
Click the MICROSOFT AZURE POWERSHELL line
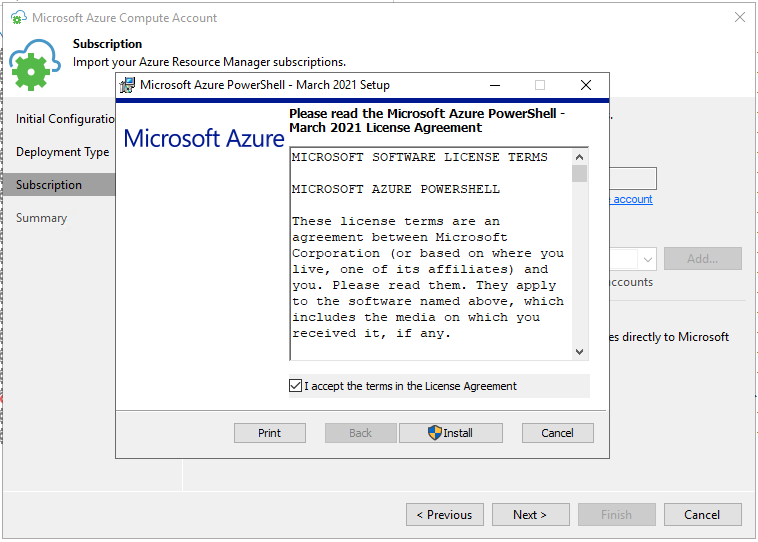coord(395,189)
